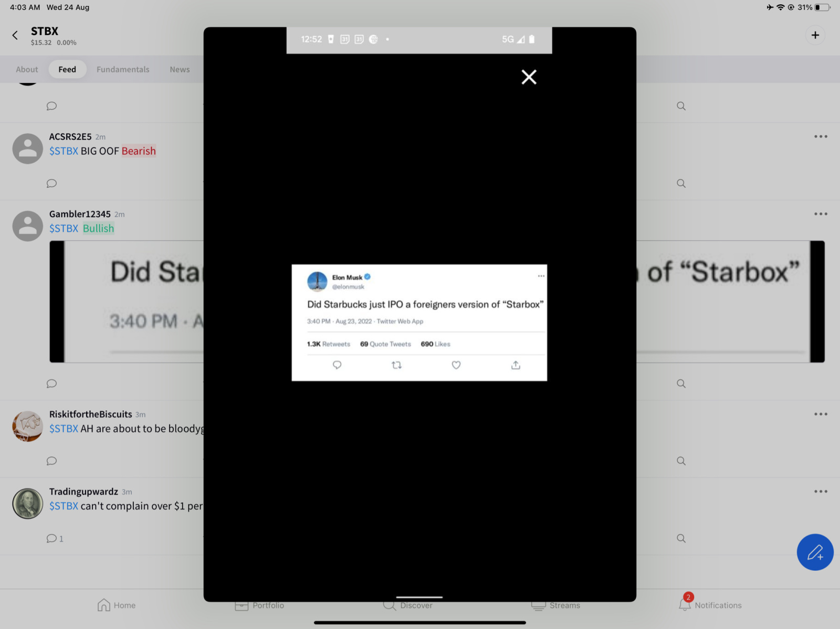
Task: Open Portfolio in the bottom bar
Action: [259, 605]
